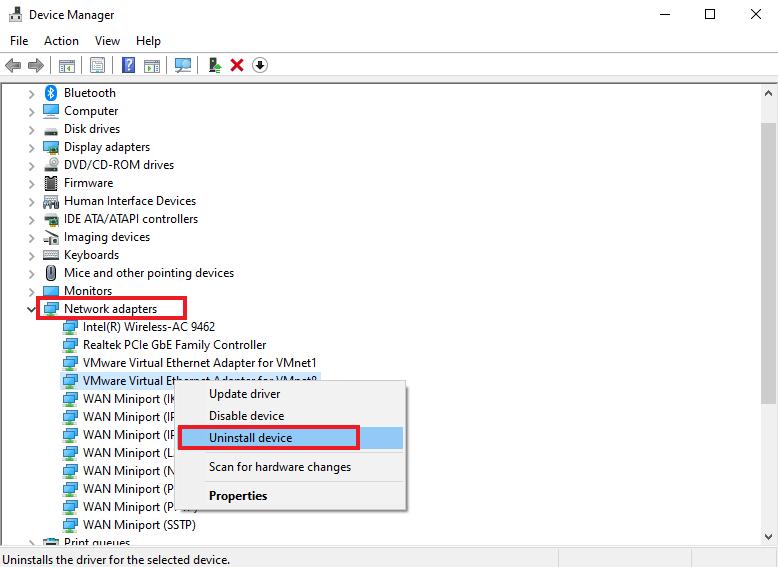Open the View menu

(107, 41)
